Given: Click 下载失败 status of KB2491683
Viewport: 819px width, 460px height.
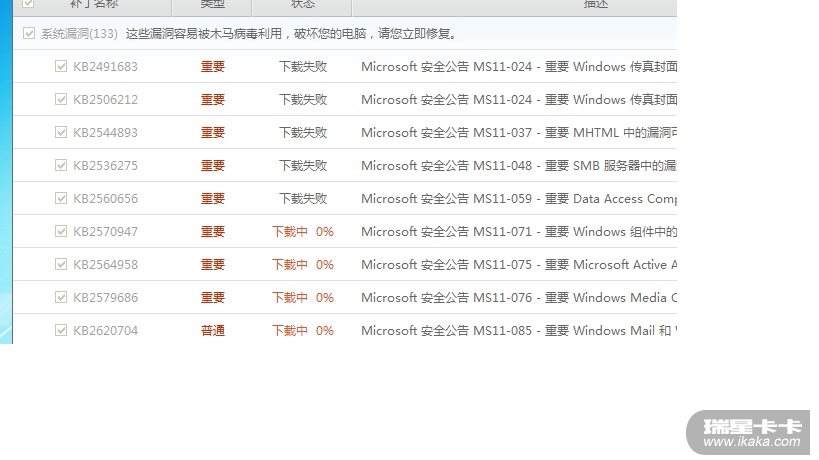Looking at the screenshot, I should (303, 67).
